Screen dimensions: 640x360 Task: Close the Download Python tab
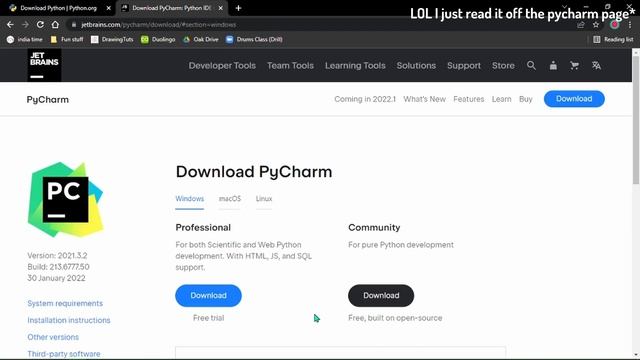[109, 8]
